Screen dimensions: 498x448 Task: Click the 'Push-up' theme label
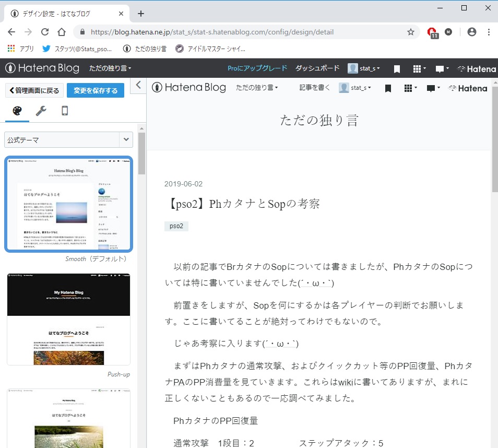[x=118, y=374]
